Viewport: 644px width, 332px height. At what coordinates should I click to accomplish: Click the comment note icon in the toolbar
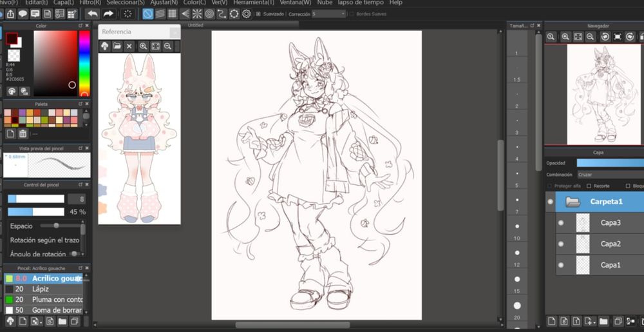coord(35,14)
